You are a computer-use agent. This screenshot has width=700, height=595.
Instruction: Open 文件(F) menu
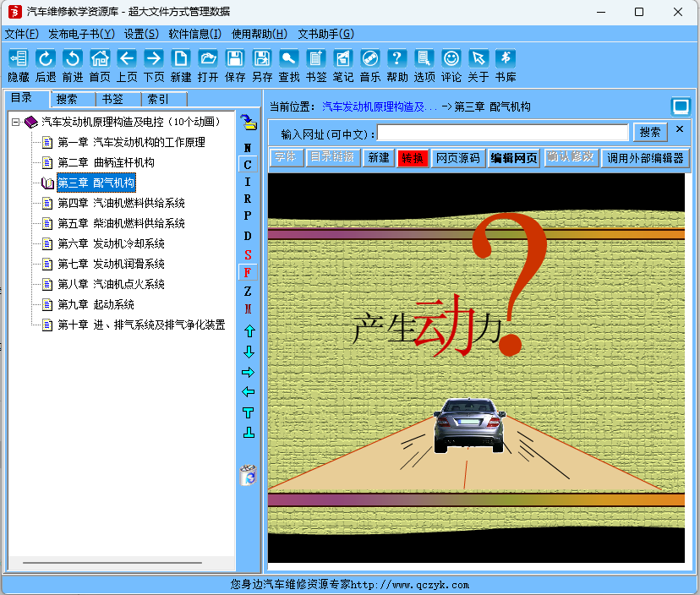coord(21,34)
